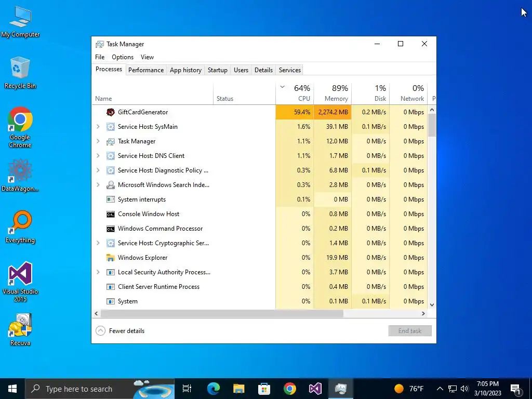Image resolution: width=532 pixels, height=399 pixels.
Task: Open the Windows Start menu
Action: [x=12, y=389]
